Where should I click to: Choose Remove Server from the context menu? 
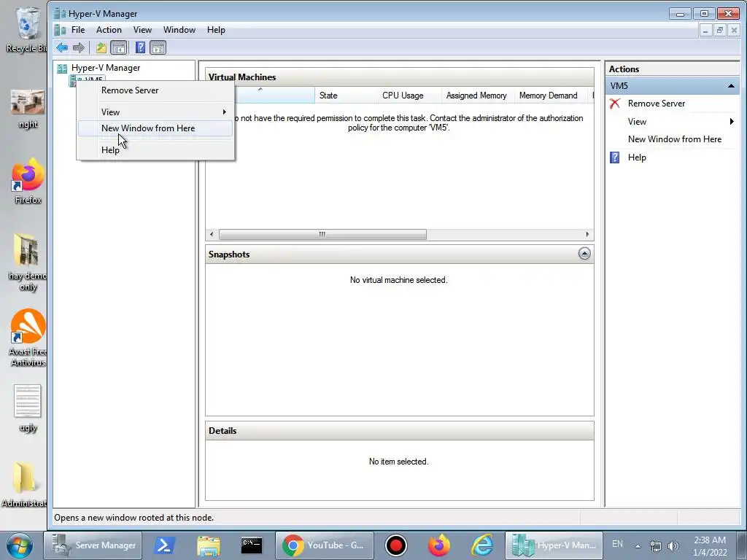155,90
